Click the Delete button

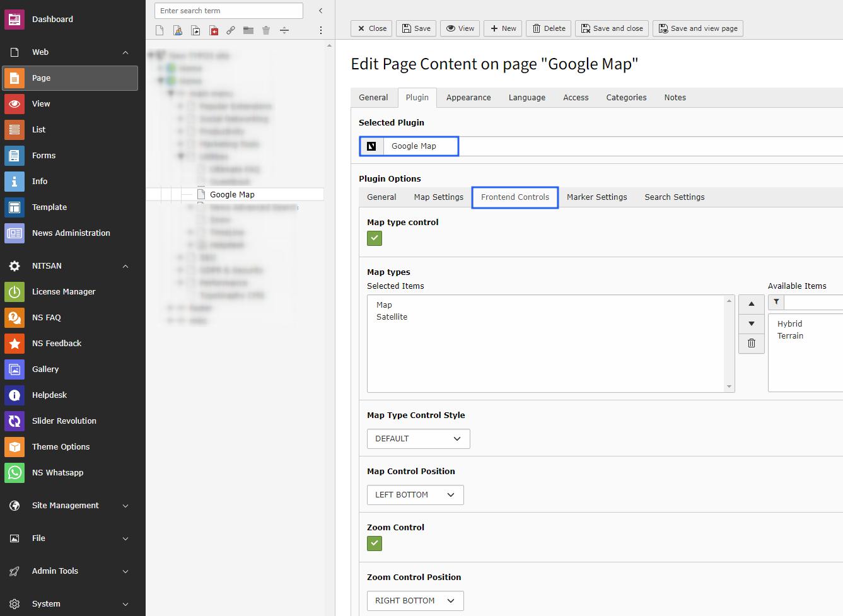549,28
